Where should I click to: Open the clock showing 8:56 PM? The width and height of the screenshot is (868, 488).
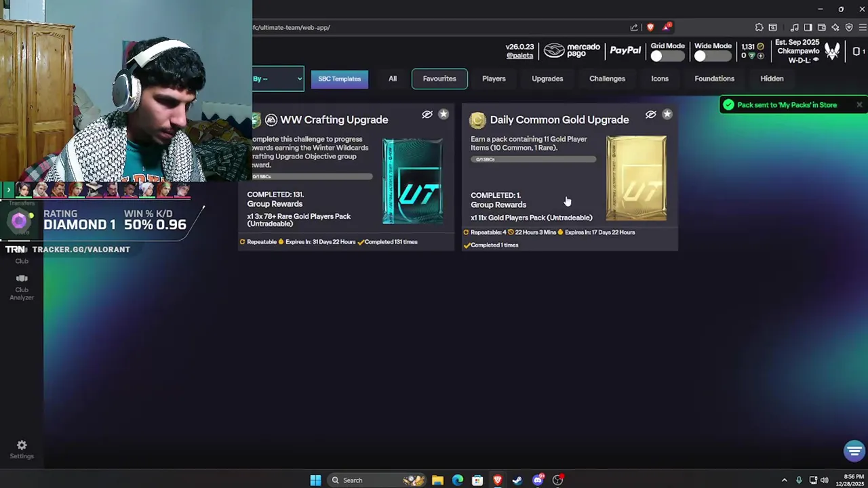point(851,480)
